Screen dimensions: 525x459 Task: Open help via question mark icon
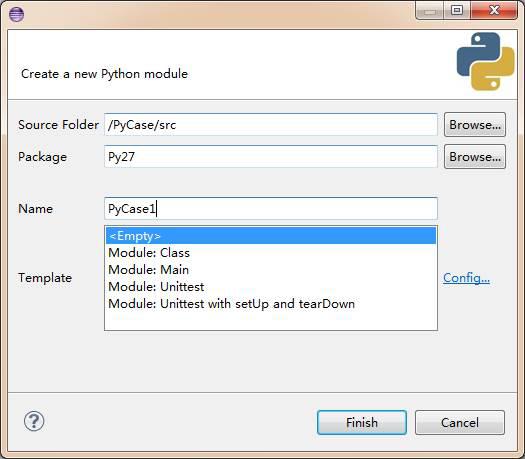point(34,421)
